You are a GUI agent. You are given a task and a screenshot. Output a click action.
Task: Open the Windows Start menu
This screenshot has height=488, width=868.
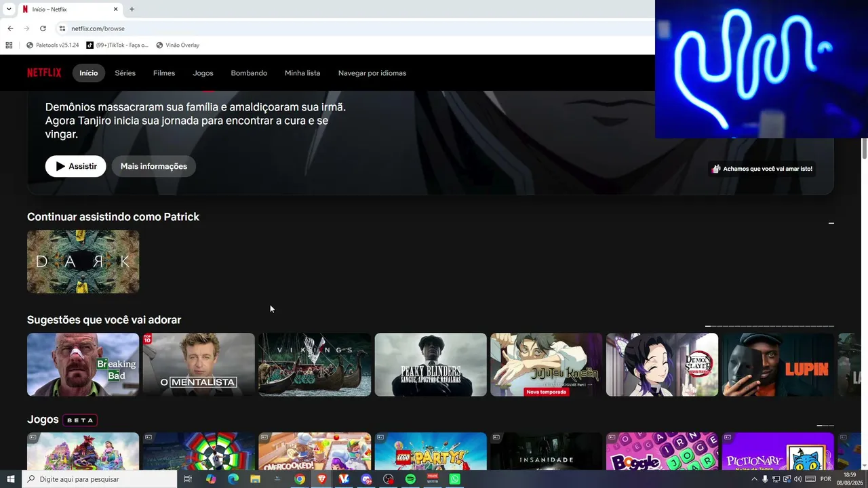click(x=10, y=479)
